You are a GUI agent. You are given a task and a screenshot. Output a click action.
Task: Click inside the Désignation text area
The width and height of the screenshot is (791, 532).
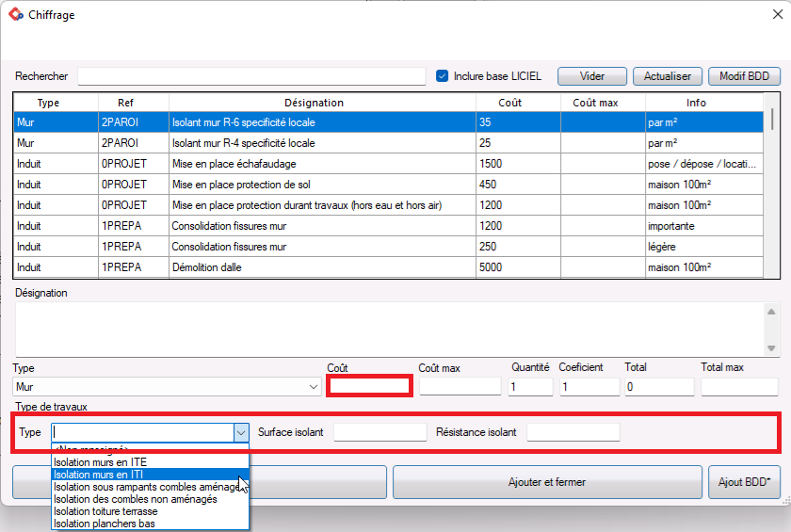click(x=390, y=330)
